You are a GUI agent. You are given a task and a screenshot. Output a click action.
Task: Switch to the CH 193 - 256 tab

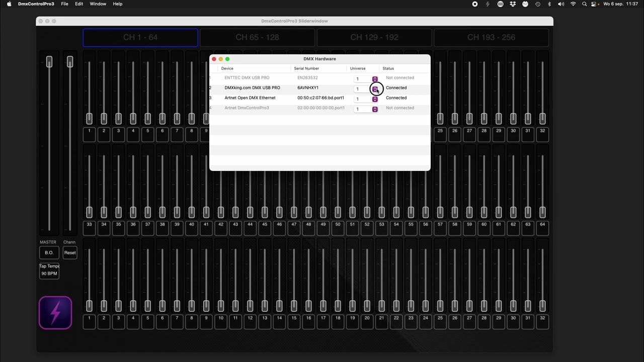coord(491,37)
